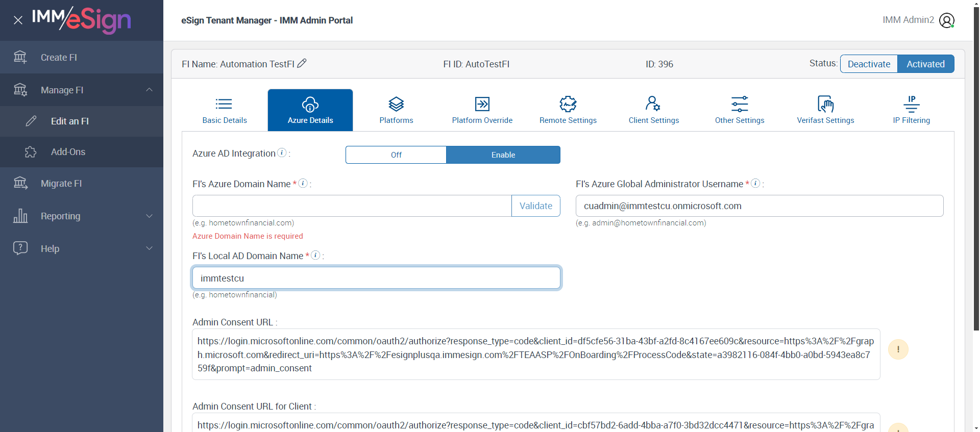The height and width of the screenshot is (432, 980).
Task: Click the Client Settings user-gear icon
Action: pos(653,104)
